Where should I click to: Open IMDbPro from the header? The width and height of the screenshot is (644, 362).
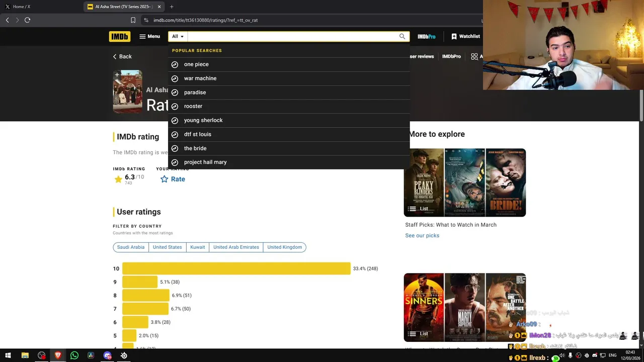[x=426, y=36]
